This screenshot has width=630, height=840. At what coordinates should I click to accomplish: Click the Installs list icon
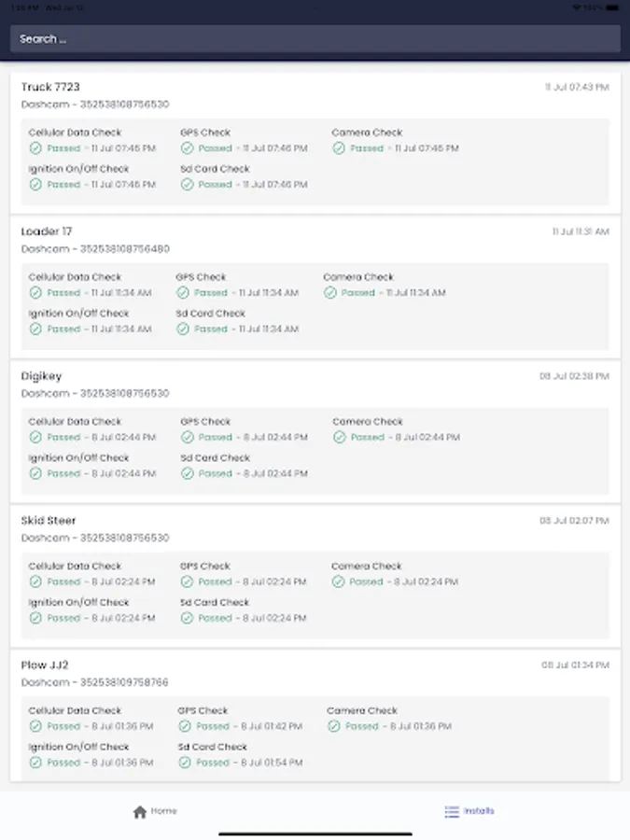(x=453, y=812)
